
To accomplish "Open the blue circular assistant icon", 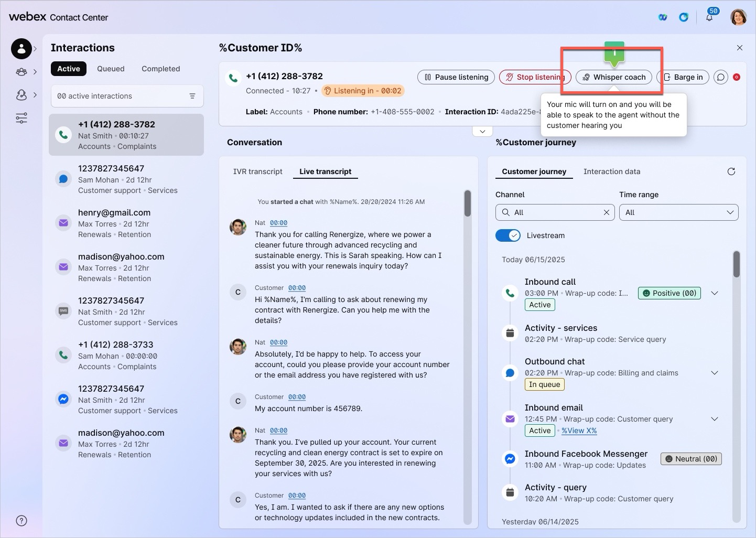I will (x=684, y=17).
